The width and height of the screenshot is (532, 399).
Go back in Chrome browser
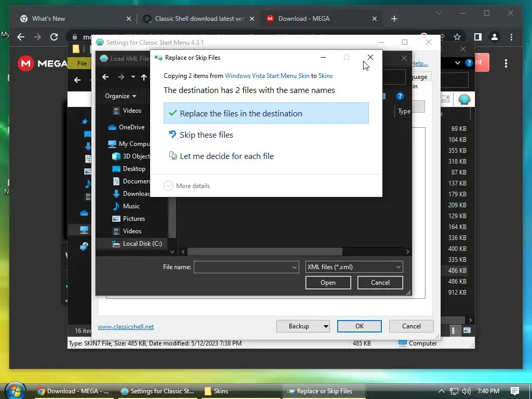tap(21, 37)
